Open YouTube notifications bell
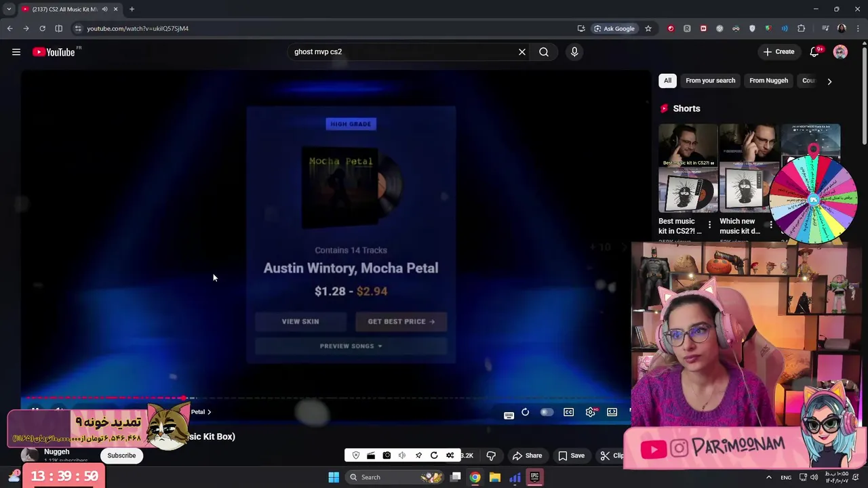Screen dimensions: 868x488 (815, 52)
